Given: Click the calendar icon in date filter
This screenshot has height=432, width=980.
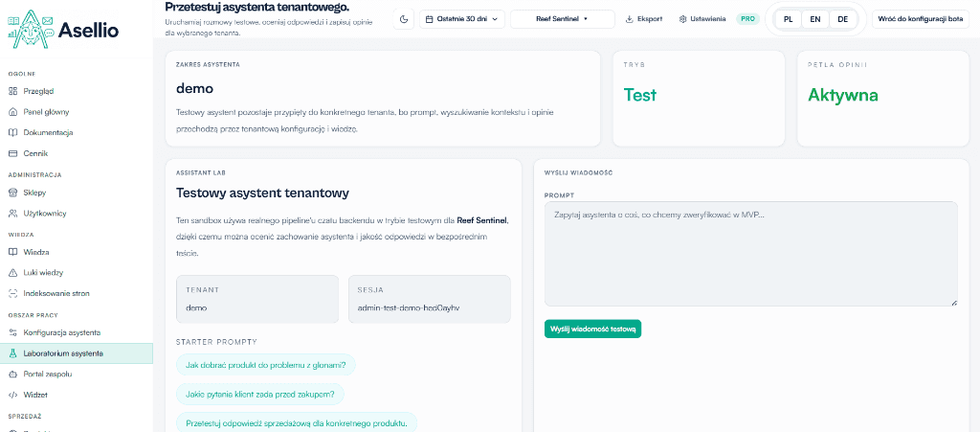Looking at the screenshot, I should (x=430, y=19).
